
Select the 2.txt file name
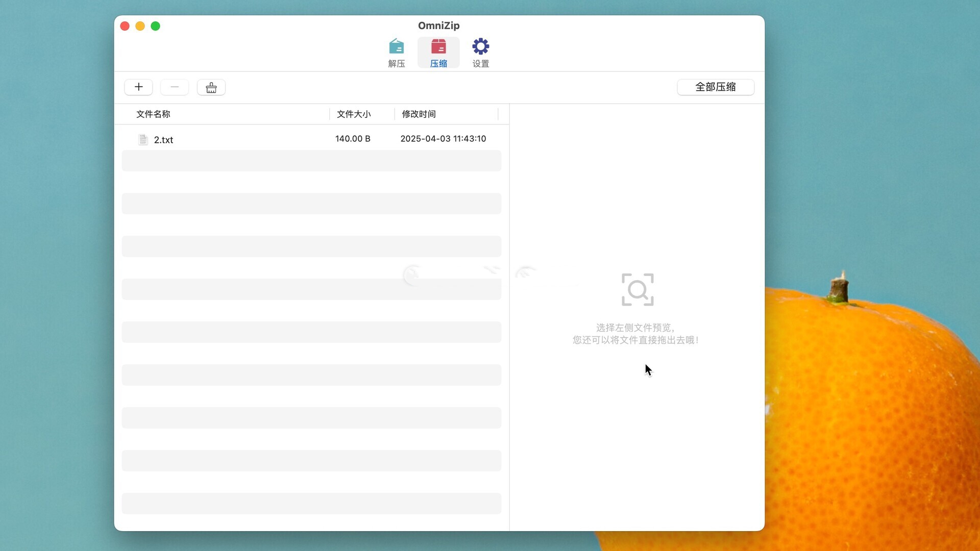coord(163,140)
